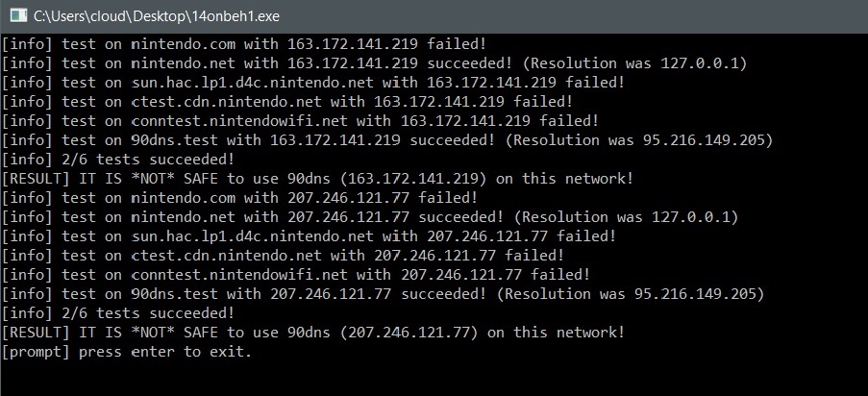
Task: Click the first '2/6 tests succeeded!' line
Action: click(118, 160)
